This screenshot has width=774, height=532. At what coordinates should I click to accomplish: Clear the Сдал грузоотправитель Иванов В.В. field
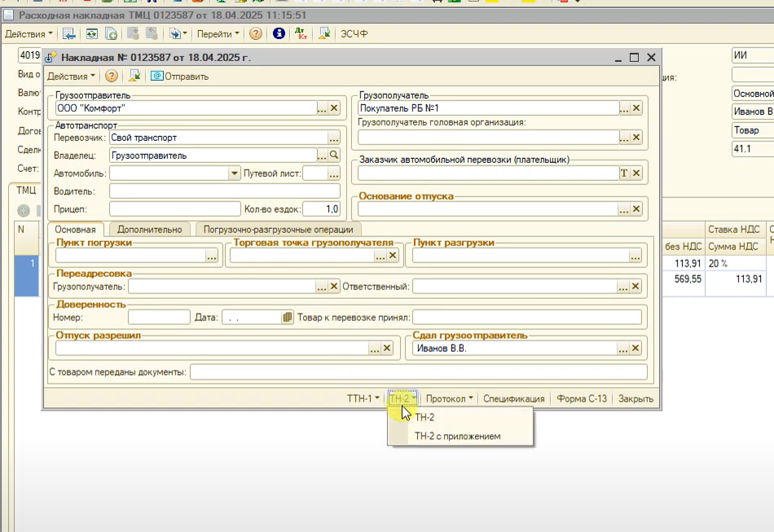(x=635, y=349)
